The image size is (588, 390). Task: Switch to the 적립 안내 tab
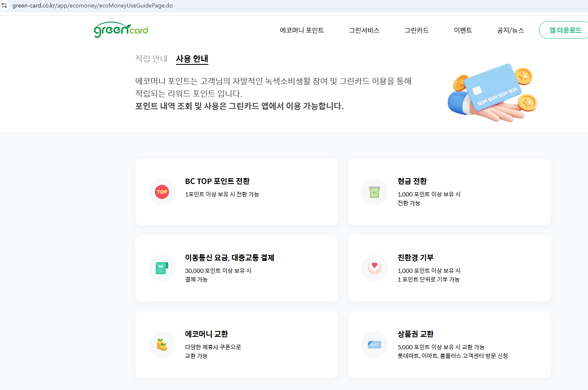click(151, 59)
